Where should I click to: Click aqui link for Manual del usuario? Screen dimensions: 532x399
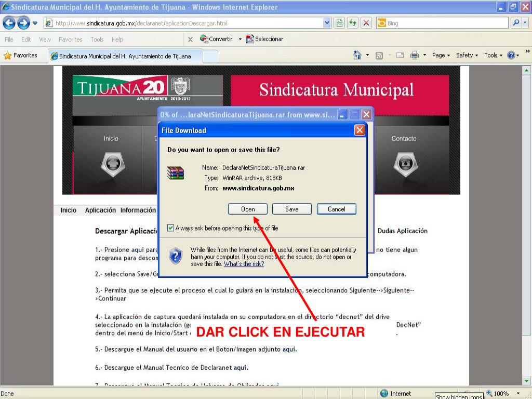(289, 350)
